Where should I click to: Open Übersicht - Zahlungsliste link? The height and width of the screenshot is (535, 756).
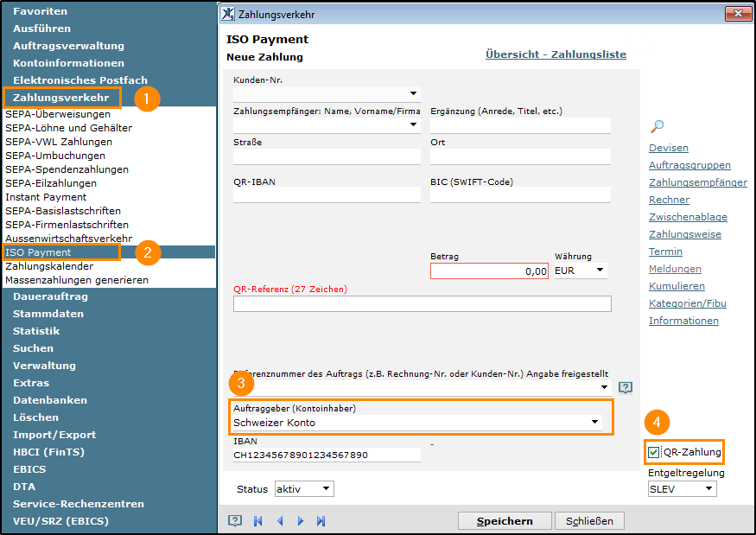[x=556, y=54]
